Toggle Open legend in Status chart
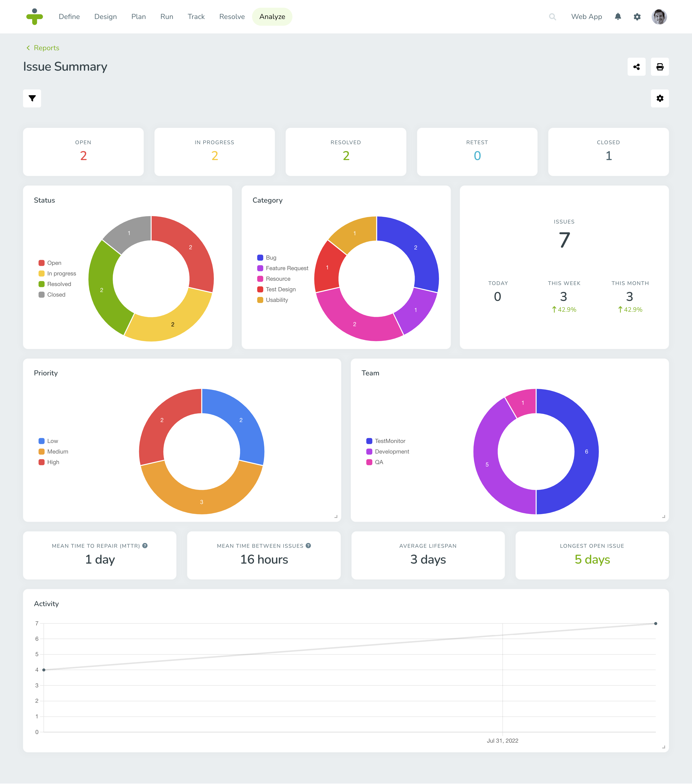Screen dimensions: 692x784 coord(50,263)
